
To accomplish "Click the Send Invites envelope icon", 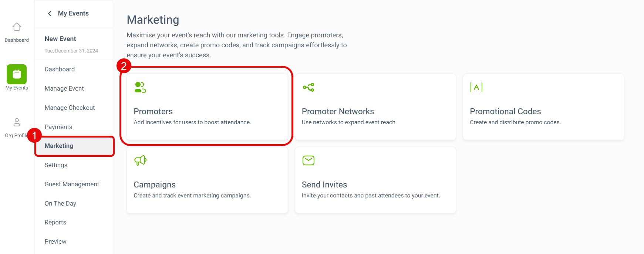I will pyautogui.click(x=308, y=160).
